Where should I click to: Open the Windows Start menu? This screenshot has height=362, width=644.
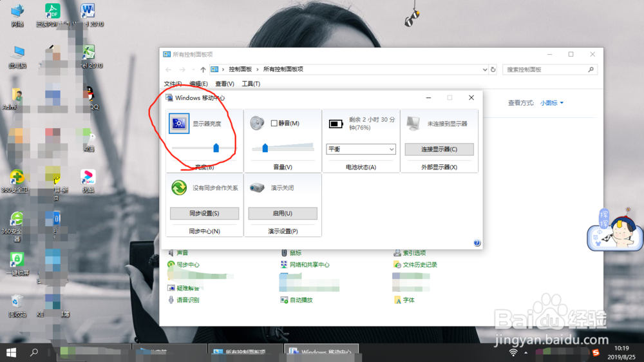click(x=11, y=352)
